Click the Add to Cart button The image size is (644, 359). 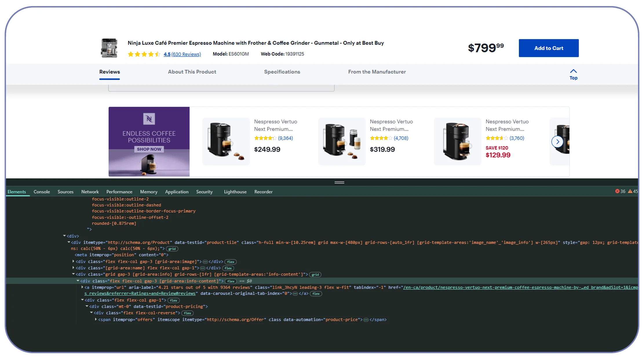tap(548, 48)
